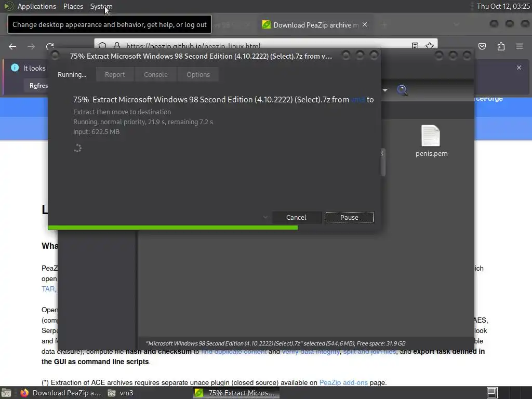Click the notification info icon
Viewport: 532px width, 399px height.
[15, 68]
